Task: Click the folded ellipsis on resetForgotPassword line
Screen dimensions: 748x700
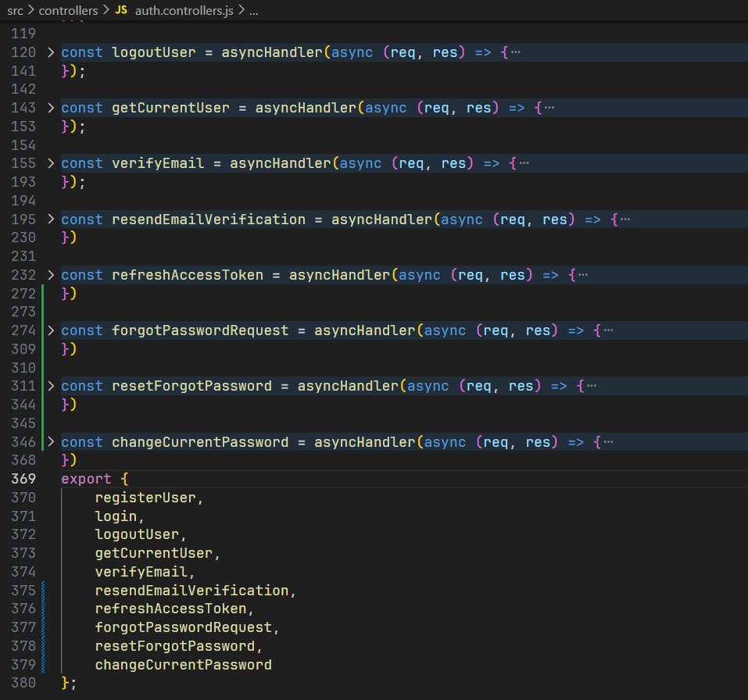Action: [592, 386]
